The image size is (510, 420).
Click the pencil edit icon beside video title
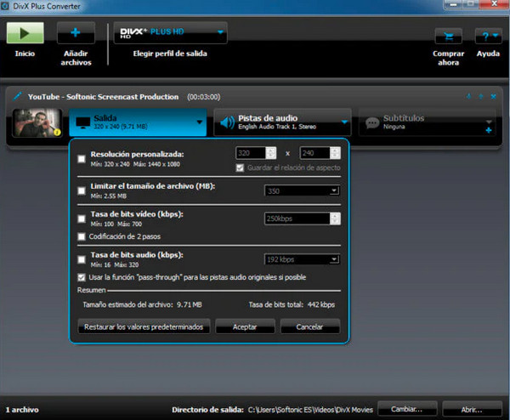(18, 96)
